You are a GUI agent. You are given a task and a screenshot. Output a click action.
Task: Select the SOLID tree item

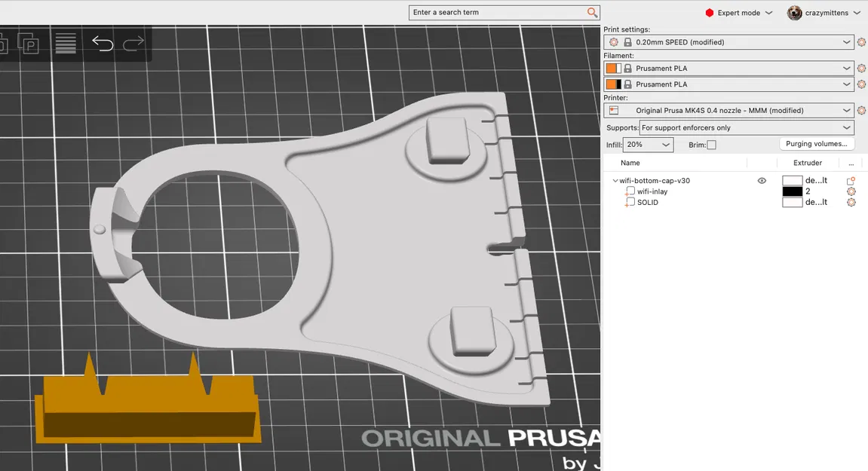(x=648, y=203)
